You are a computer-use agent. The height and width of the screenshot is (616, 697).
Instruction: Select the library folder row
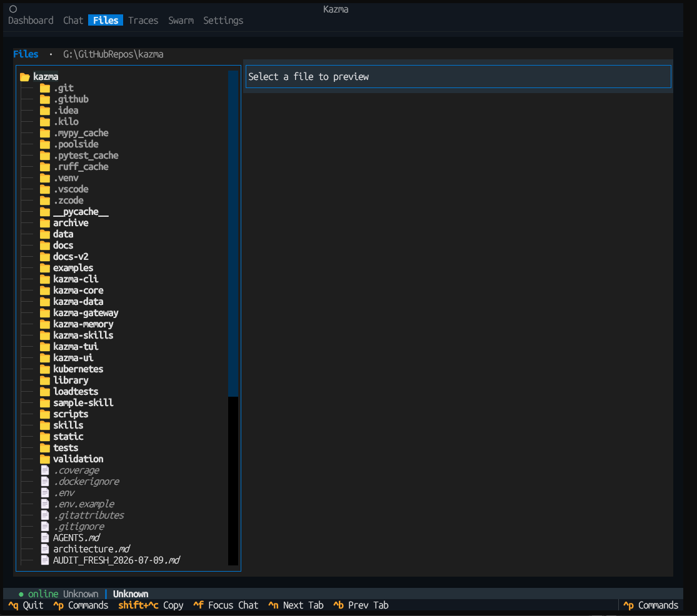(x=64, y=380)
